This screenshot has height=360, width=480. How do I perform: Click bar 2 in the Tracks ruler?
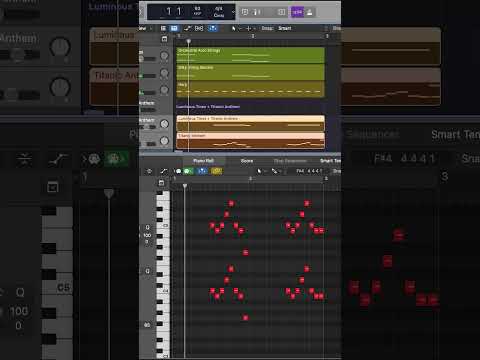pos(253,36)
